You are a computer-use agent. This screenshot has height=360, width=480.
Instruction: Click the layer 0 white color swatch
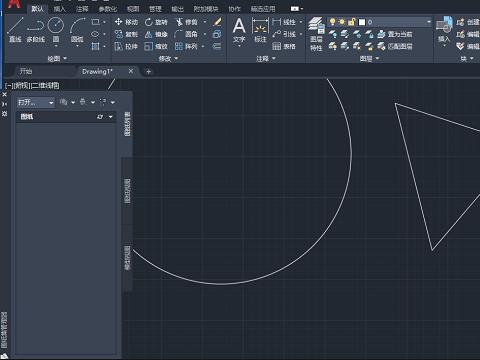pyautogui.click(x=362, y=22)
